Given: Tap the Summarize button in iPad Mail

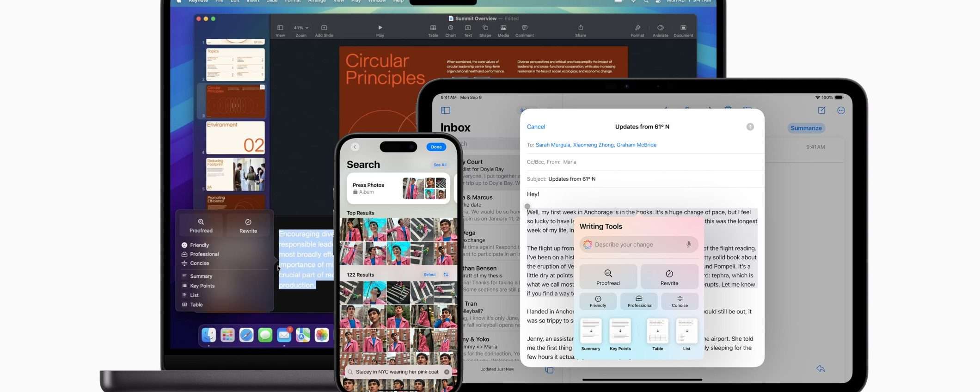Looking at the screenshot, I should point(806,128).
